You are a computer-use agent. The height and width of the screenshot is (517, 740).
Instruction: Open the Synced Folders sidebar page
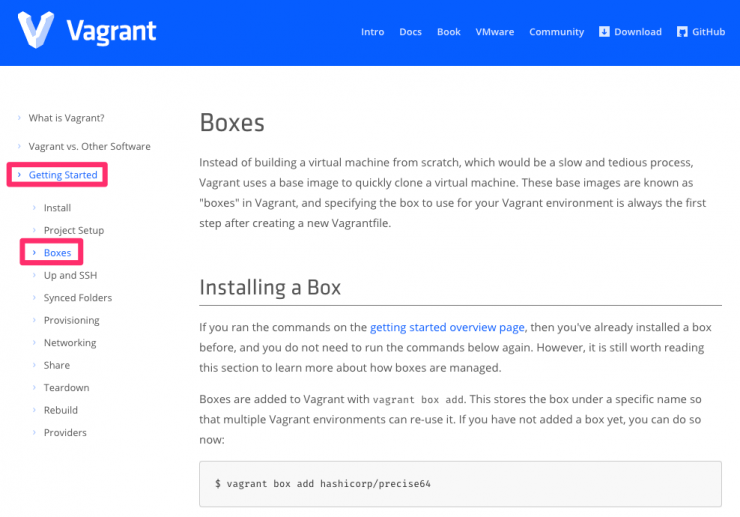point(78,298)
